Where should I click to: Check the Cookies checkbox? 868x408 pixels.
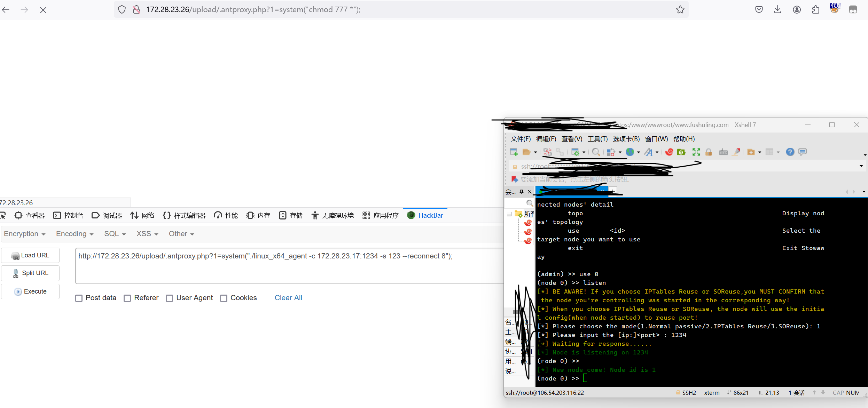[x=224, y=298]
